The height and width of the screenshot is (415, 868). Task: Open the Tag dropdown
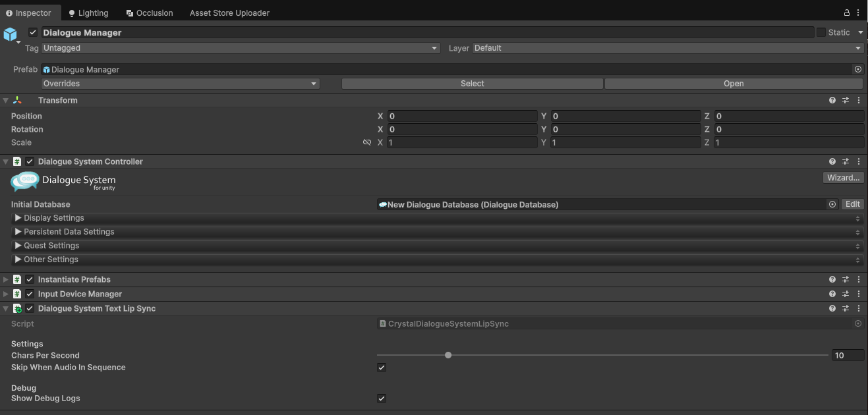241,48
